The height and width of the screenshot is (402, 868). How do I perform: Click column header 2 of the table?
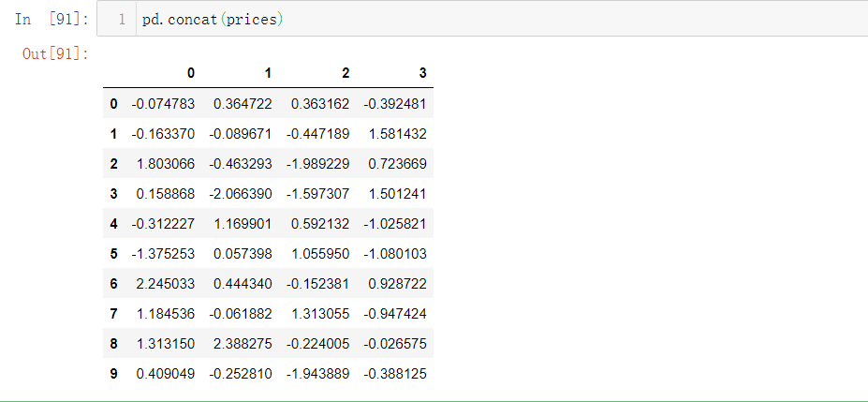click(x=346, y=73)
